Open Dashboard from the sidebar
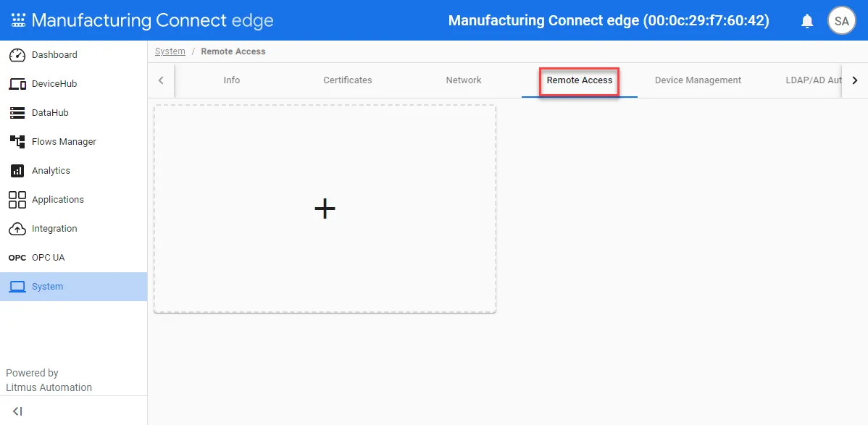 pyautogui.click(x=74, y=55)
